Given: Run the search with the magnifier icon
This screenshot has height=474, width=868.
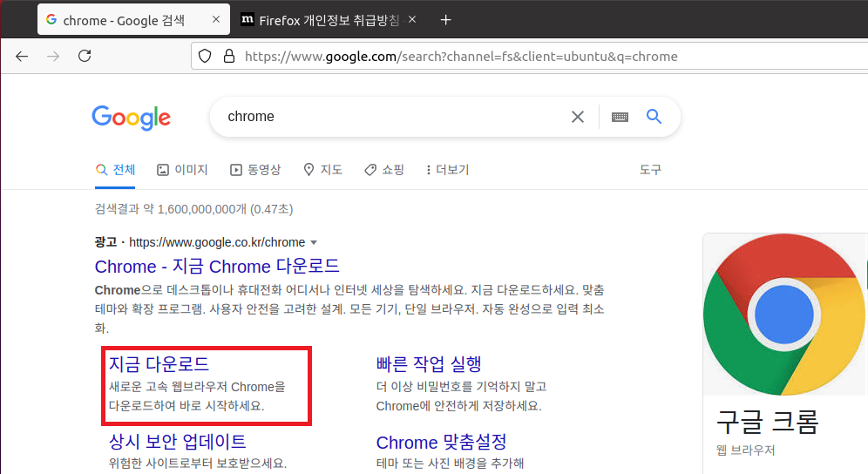Looking at the screenshot, I should [x=654, y=116].
